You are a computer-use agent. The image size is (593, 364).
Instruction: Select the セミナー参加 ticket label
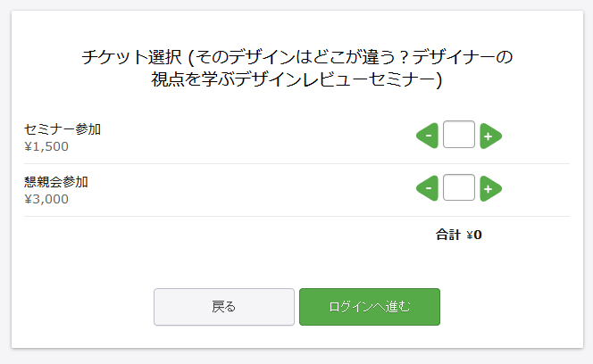[63, 129]
